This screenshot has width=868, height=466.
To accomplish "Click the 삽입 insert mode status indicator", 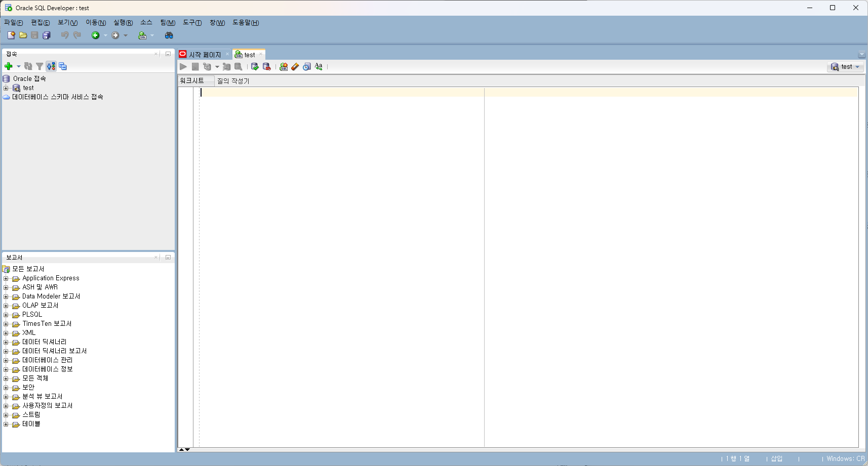I will click(x=777, y=459).
